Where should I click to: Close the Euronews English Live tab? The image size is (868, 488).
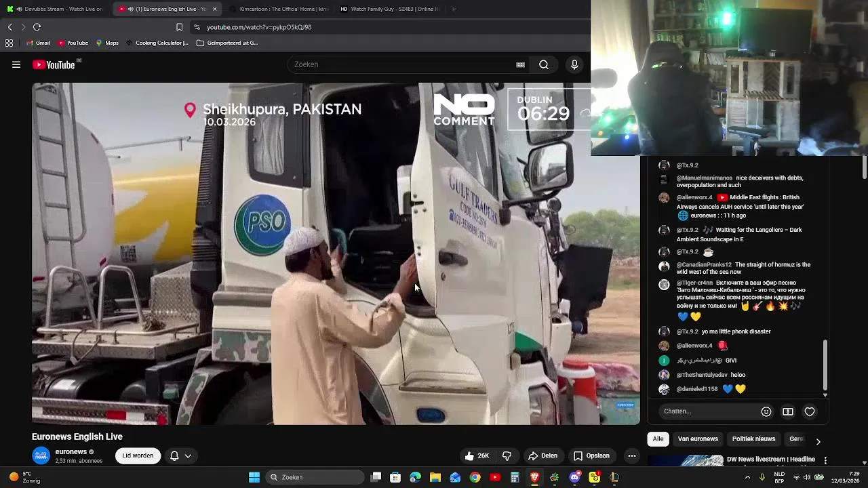click(214, 9)
